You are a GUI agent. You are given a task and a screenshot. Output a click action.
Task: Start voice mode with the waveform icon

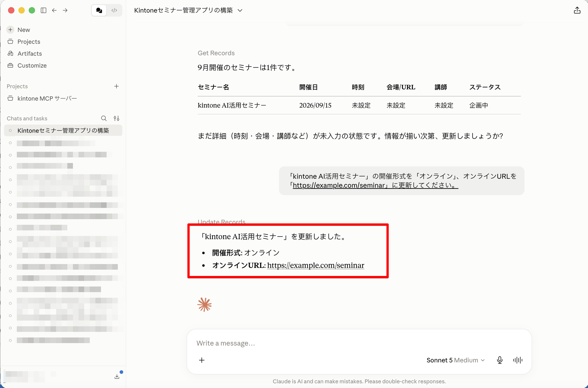(x=518, y=360)
